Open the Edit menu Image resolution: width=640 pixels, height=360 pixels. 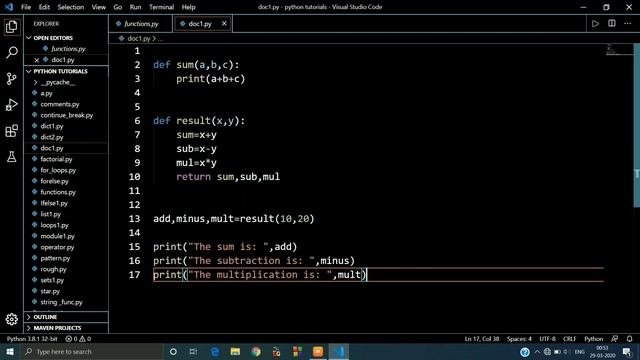click(44, 7)
